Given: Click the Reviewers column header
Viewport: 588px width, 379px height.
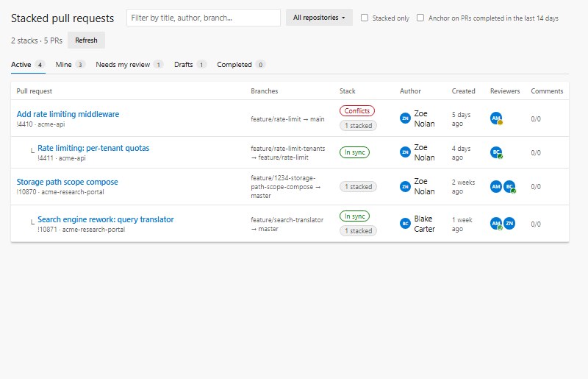Looking at the screenshot, I should click(x=505, y=91).
